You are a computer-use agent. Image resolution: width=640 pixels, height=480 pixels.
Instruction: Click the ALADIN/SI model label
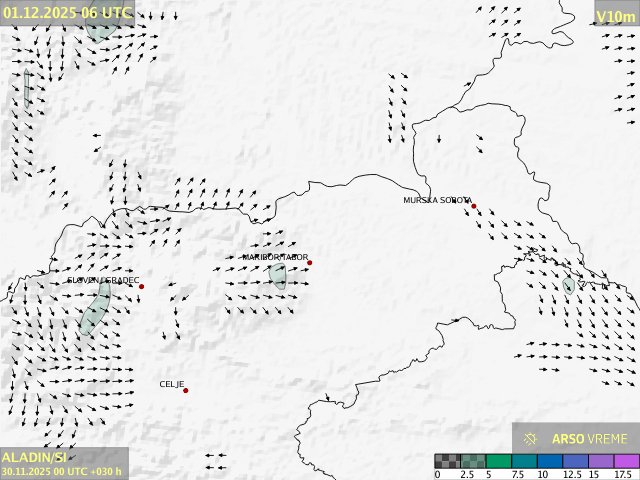point(34,457)
